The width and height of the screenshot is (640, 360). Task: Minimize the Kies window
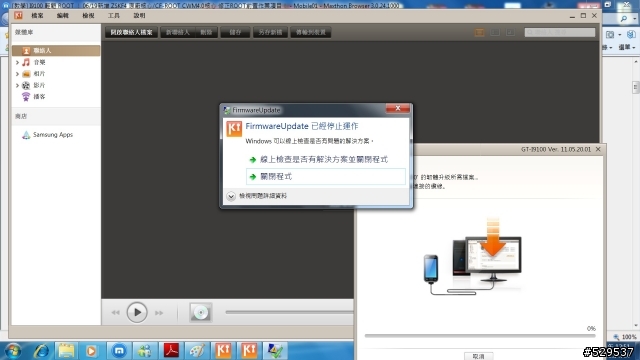coord(572,16)
